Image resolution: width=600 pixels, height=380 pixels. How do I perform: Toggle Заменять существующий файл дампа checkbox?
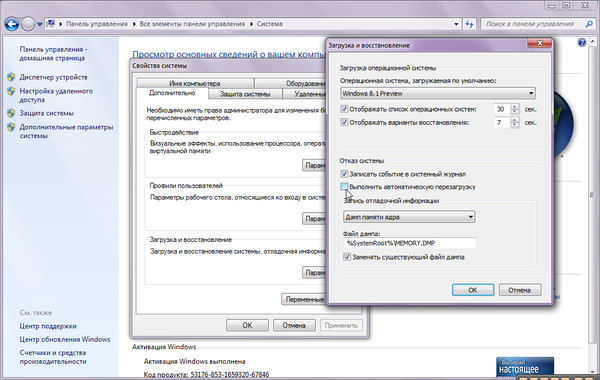347,257
